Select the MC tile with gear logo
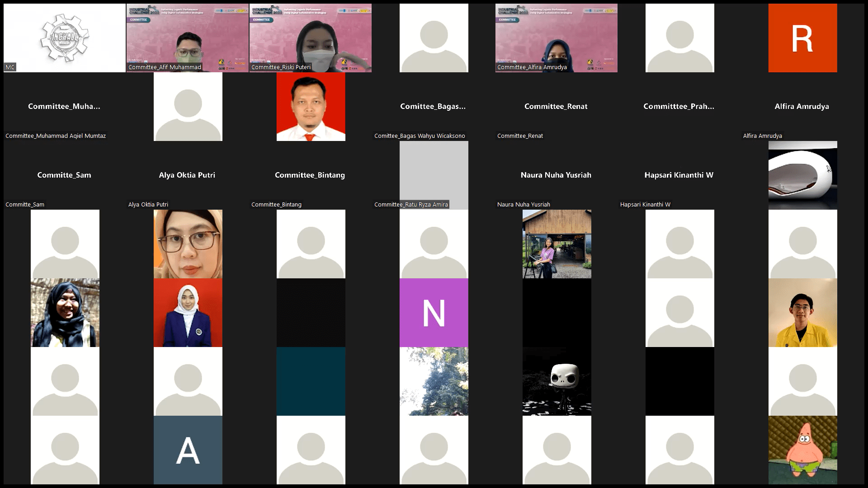This screenshot has width=868, height=488. pyautogui.click(x=65, y=38)
